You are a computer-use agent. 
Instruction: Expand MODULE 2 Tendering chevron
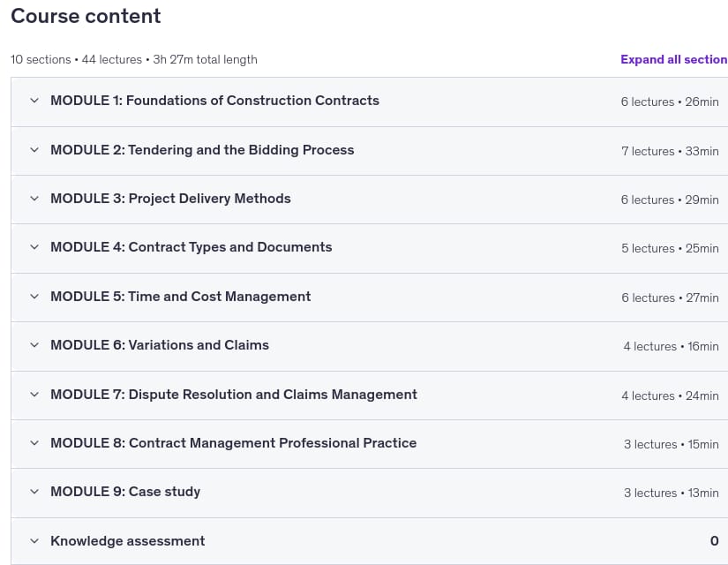coord(34,149)
